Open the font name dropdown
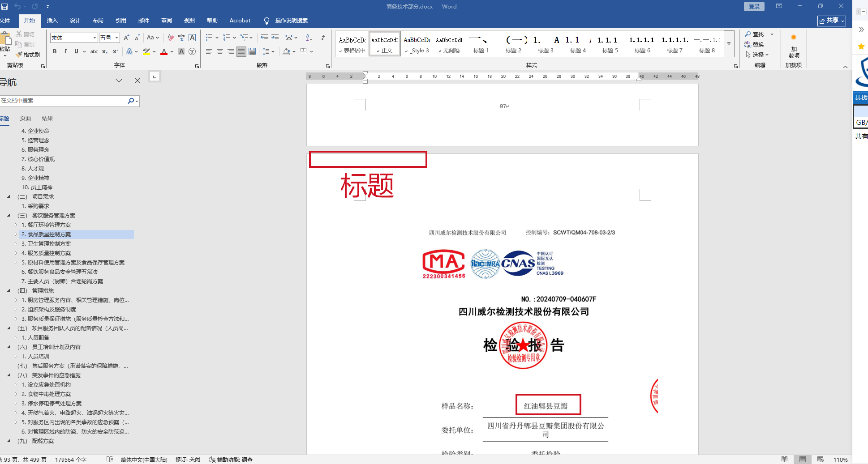 point(95,38)
